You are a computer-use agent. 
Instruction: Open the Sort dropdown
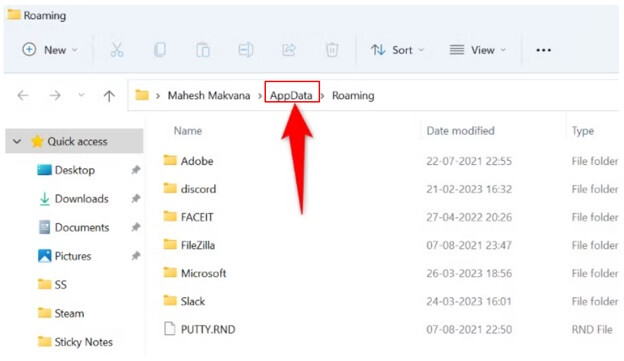(397, 50)
